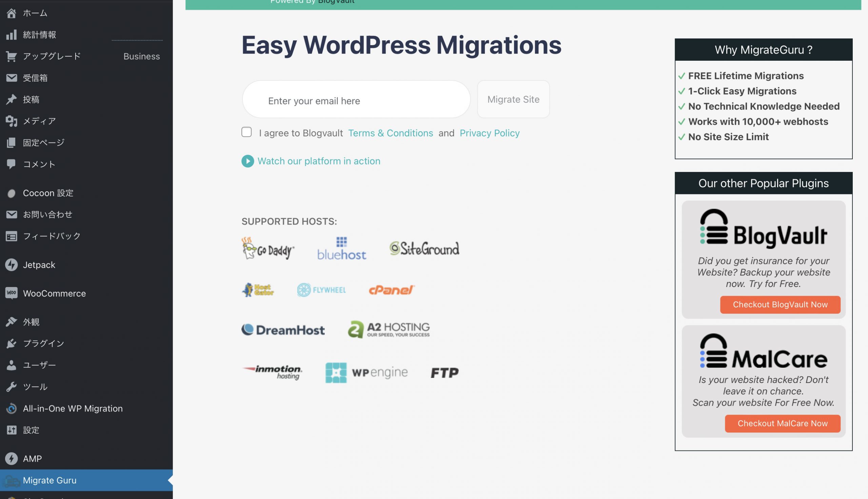Click the play icon beside Watch our platform
Viewport: 868px width, 499px height.
pyautogui.click(x=248, y=161)
